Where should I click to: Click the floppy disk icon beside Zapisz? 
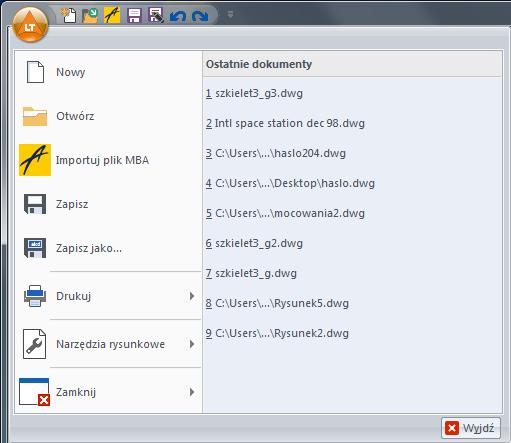point(35,204)
